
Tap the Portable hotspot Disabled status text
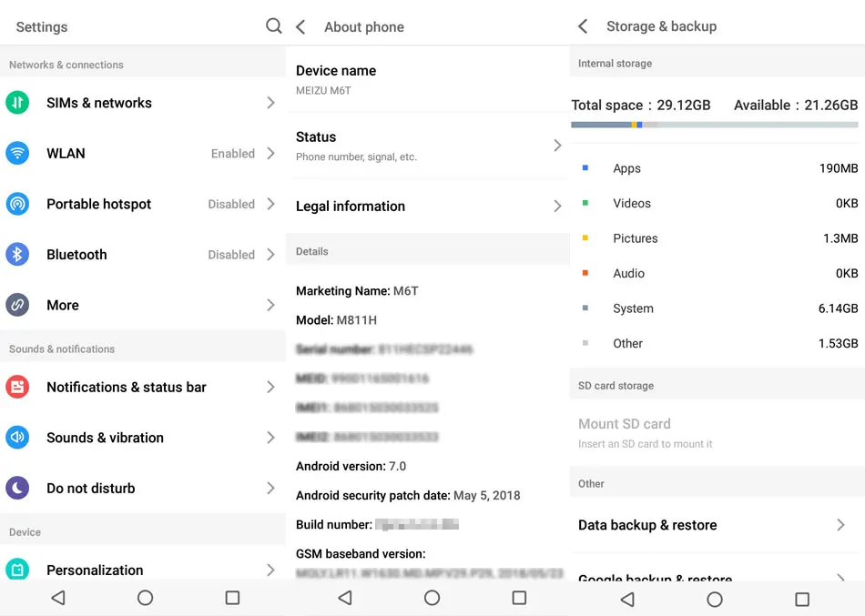231,204
